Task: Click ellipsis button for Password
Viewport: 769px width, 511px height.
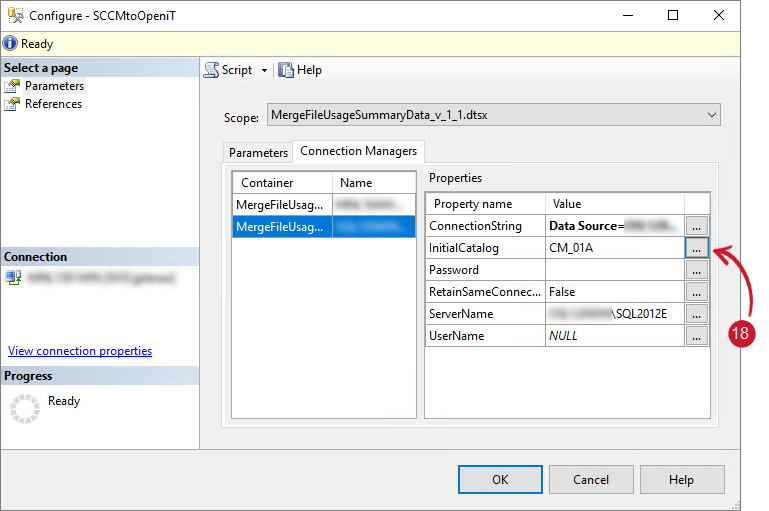Action: pyautogui.click(x=696, y=270)
